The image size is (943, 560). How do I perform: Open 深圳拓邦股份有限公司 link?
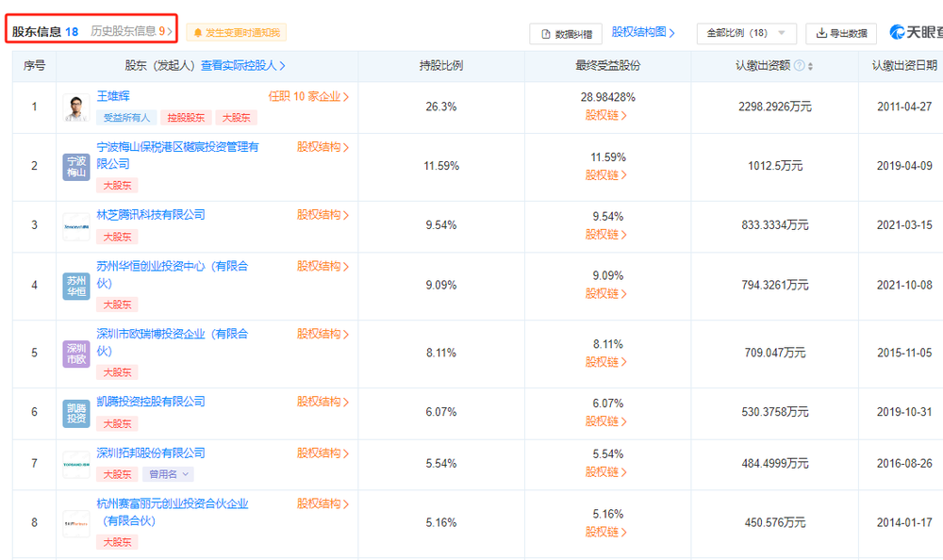coord(151,453)
